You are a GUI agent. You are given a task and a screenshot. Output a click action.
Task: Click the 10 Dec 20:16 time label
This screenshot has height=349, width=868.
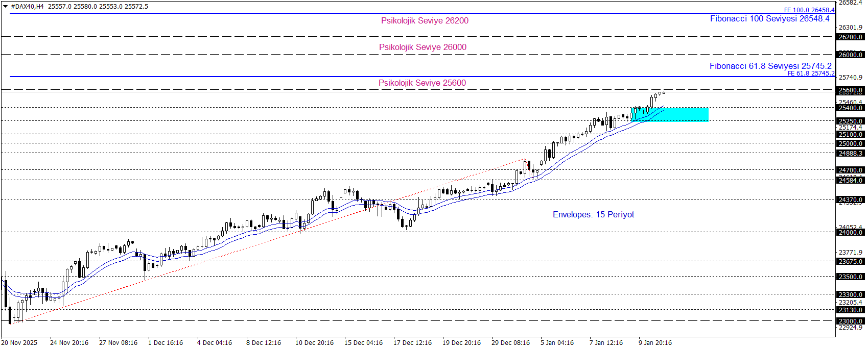[x=314, y=343]
